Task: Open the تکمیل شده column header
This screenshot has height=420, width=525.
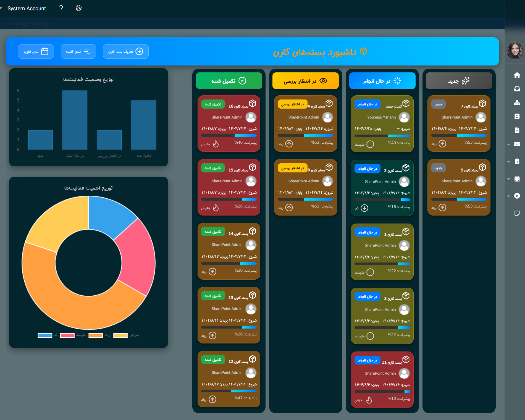Action: pos(229,81)
